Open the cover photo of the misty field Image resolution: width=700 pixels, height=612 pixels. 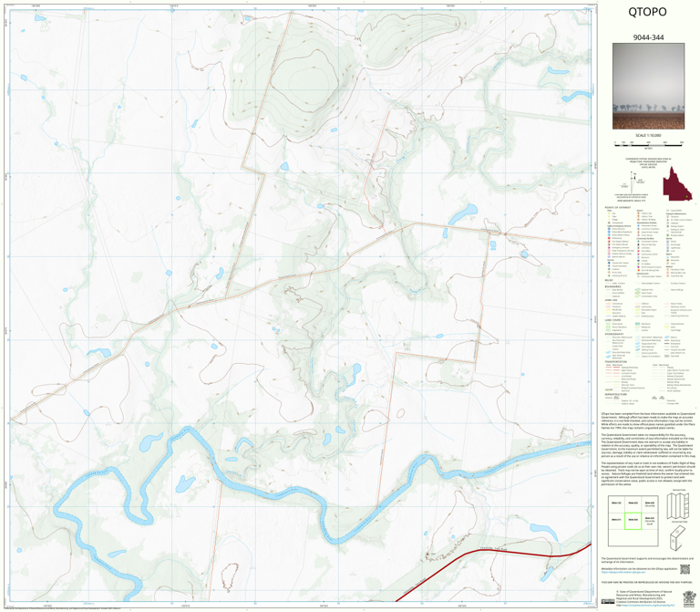coord(648,87)
